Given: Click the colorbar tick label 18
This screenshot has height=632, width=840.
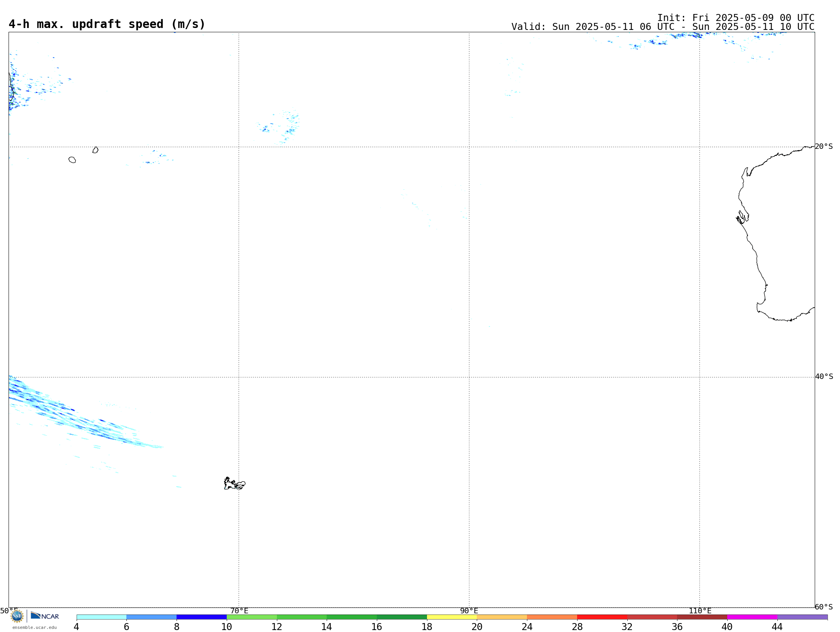Looking at the screenshot, I should coord(427,627).
